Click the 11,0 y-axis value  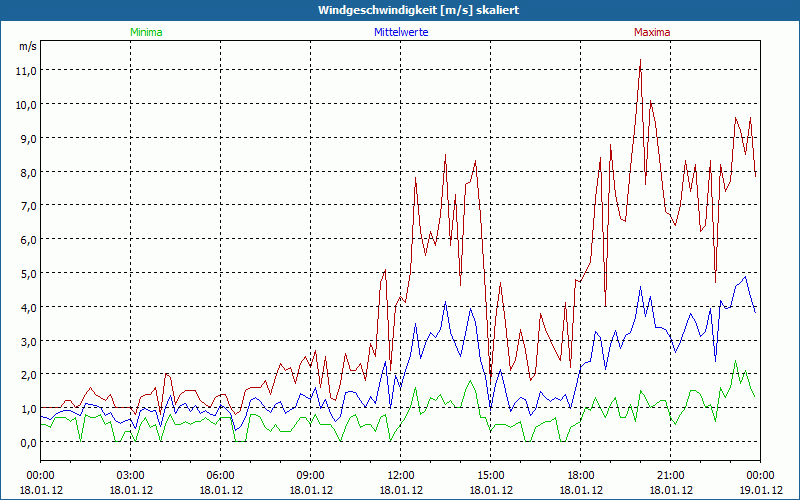pyautogui.click(x=27, y=71)
